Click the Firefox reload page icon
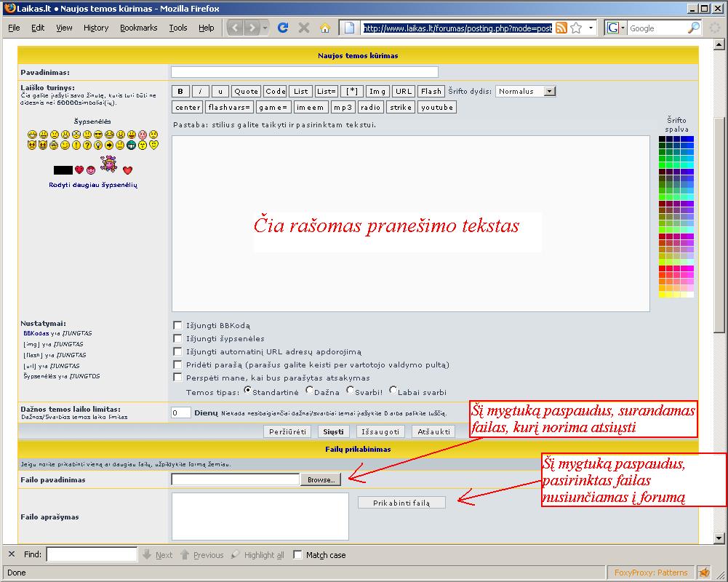728x582 pixels. pos(283,28)
